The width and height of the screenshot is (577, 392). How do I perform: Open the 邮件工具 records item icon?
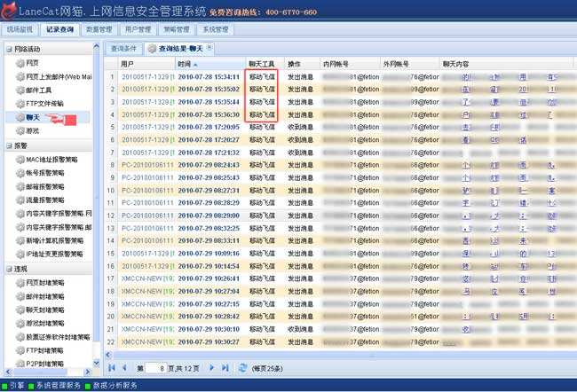click(20, 90)
